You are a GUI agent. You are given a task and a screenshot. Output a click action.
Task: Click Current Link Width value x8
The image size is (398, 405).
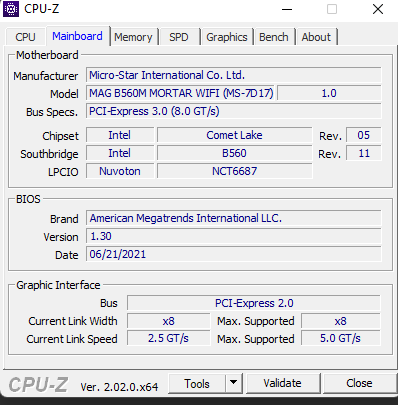point(169,321)
